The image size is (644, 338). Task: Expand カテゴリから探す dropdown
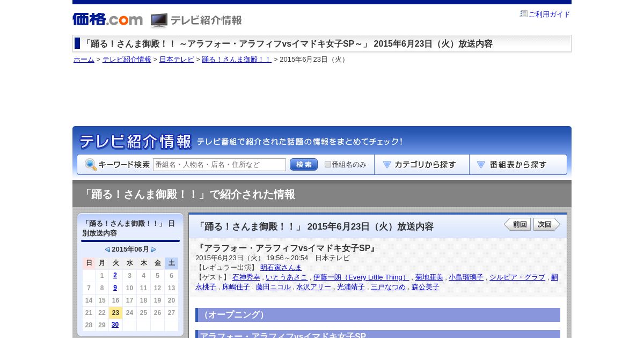422,165
